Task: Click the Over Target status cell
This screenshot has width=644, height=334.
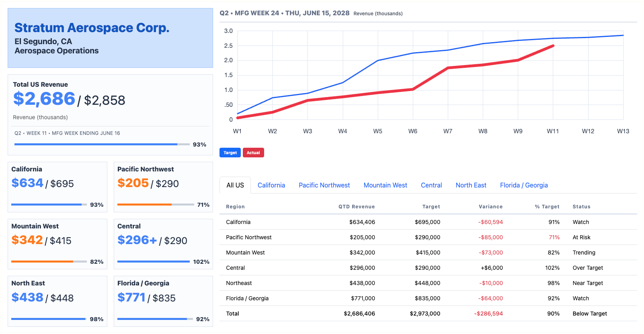Action: click(x=588, y=268)
